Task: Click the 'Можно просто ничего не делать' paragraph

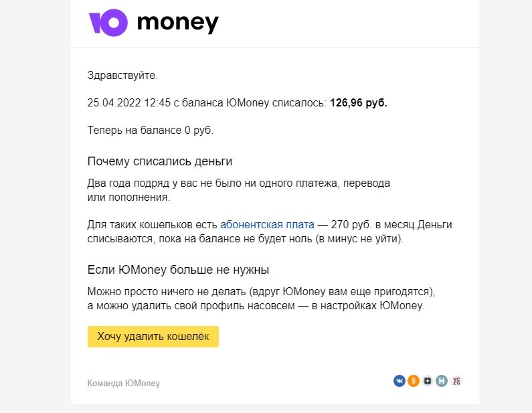Action: (261, 299)
